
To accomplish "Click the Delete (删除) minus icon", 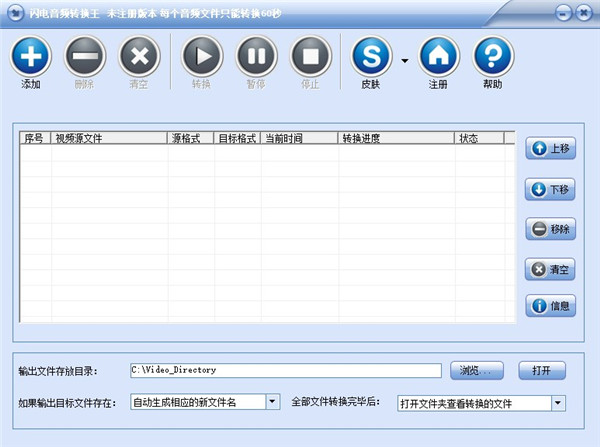I will (x=85, y=56).
